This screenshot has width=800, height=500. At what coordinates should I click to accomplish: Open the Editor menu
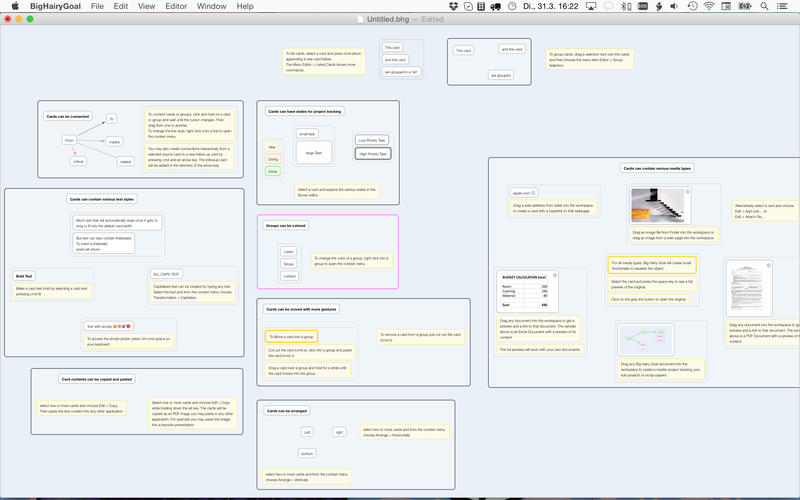coord(176,6)
